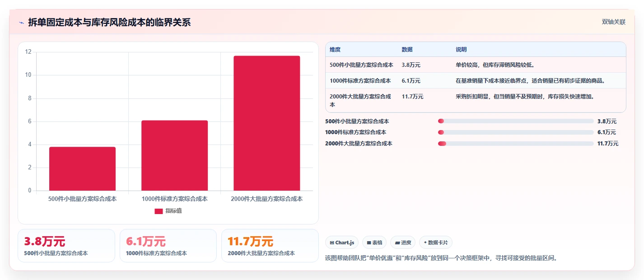Click x-axis label 2000件大批量方案综合成本
Image resolution: width=644 pixels, height=280 pixels.
(x=266, y=199)
